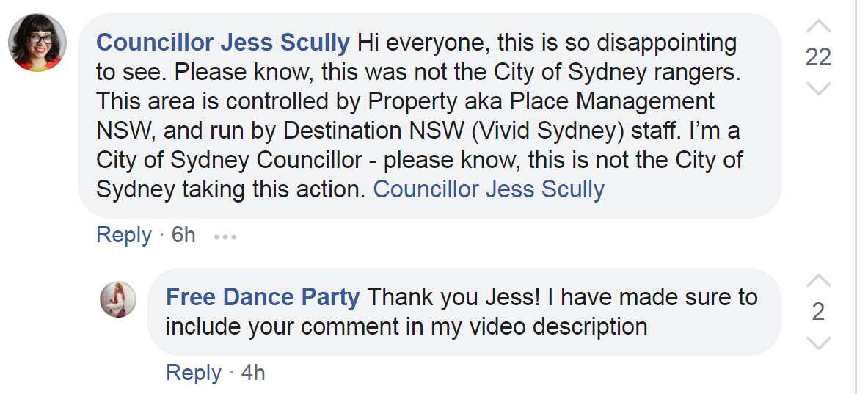Click the tagged Councillor Jess Scully mention after 'action.'
The height and width of the screenshot is (394, 868).
(489, 189)
